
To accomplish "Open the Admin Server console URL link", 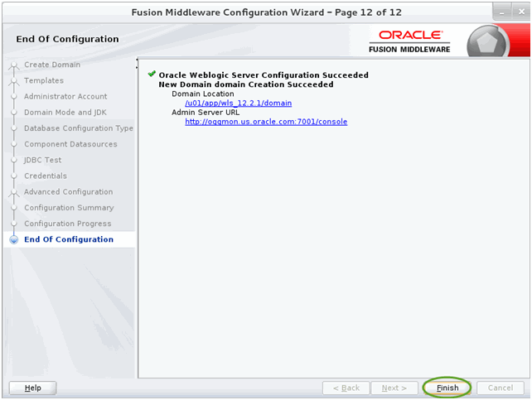I will [x=266, y=122].
